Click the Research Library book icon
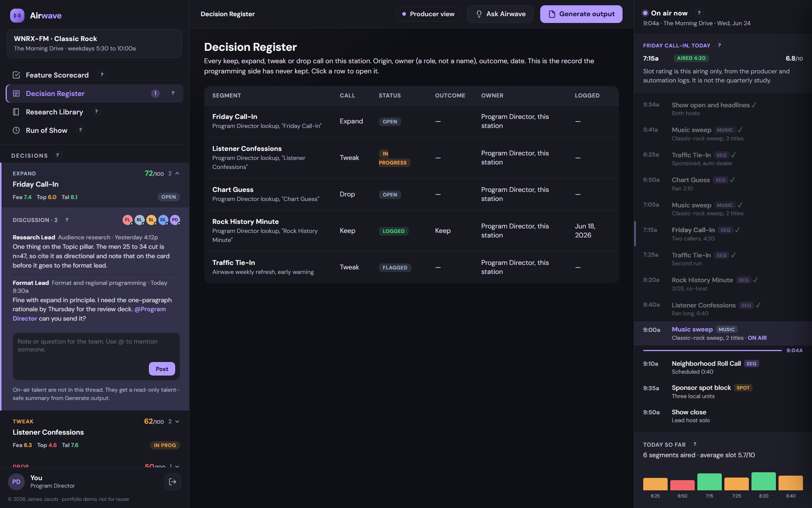This screenshot has width=812, height=508. click(x=16, y=112)
